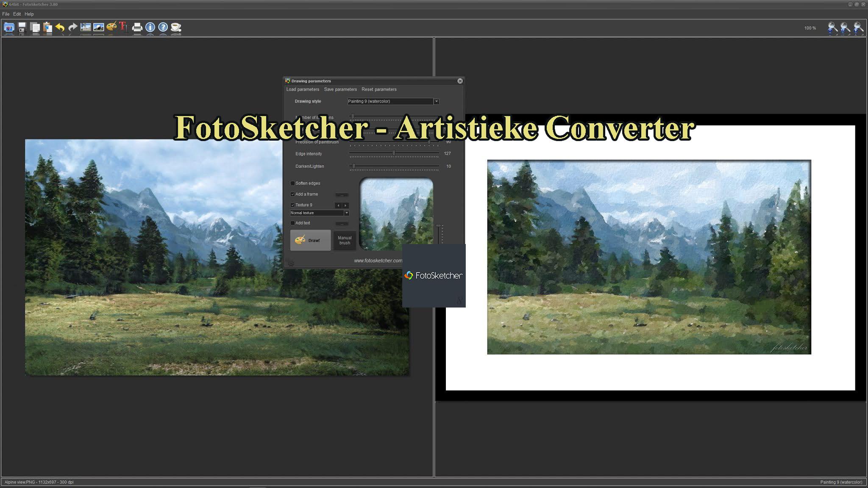Click the Drawing style label
This screenshot has height=488, width=868.
point(308,101)
